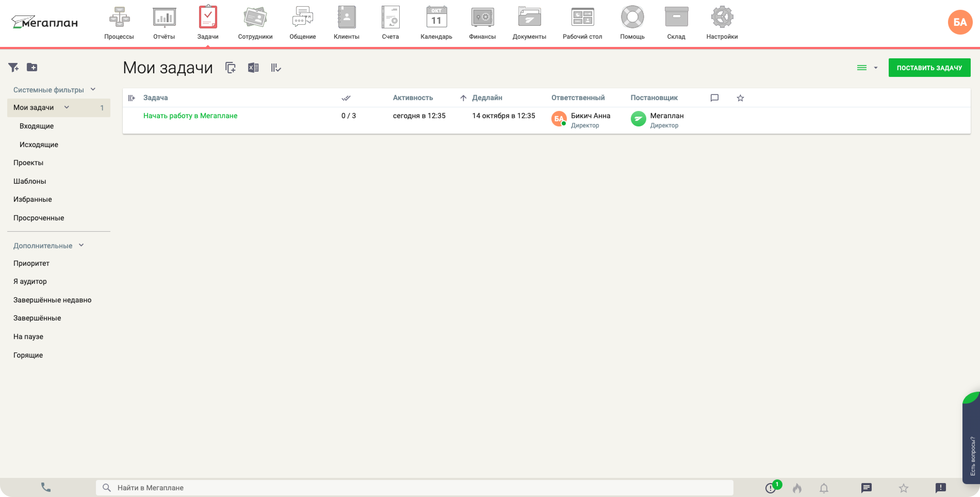Viewport: 980px width, 497px height.
Task: Open task Начать работу в Мегаплане
Action: tap(190, 116)
